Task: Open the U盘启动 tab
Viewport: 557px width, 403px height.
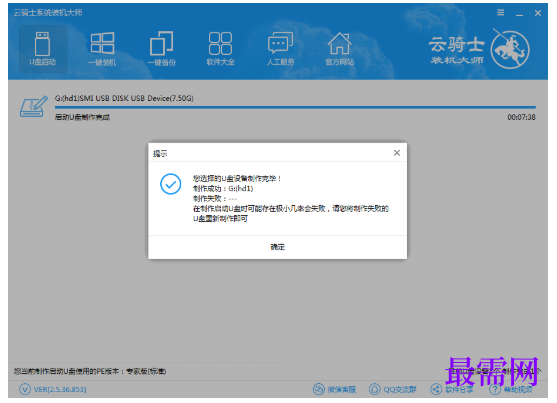Action: coord(43,49)
